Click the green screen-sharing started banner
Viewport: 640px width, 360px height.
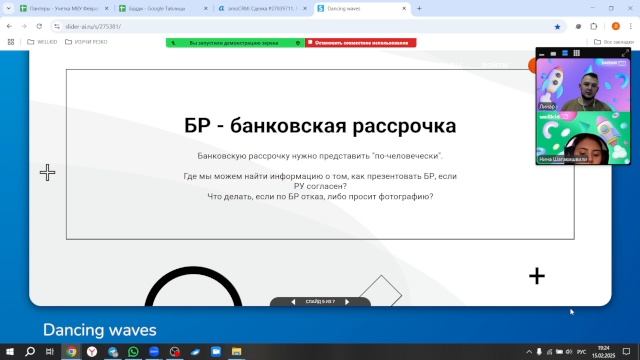click(x=235, y=42)
